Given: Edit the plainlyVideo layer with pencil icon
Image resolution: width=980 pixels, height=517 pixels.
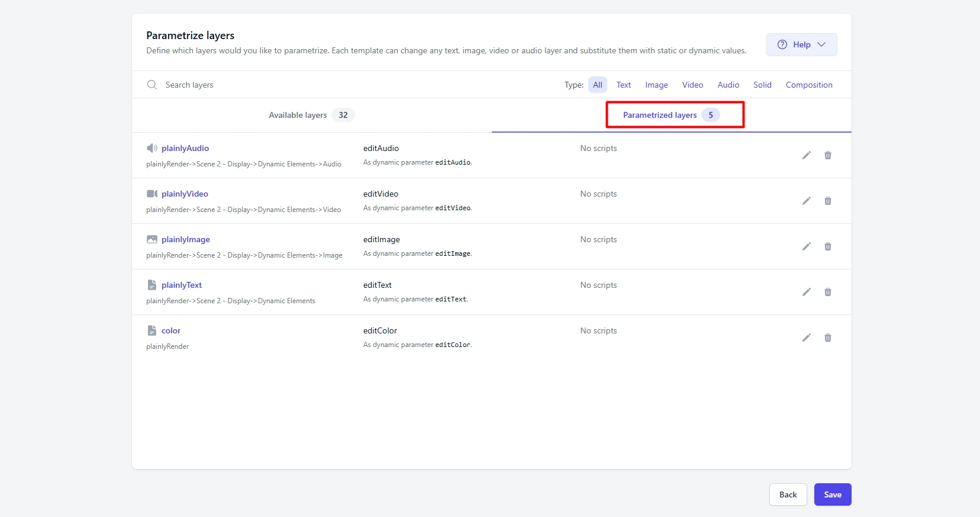Looking at the screenshot, I should [806, 201].
